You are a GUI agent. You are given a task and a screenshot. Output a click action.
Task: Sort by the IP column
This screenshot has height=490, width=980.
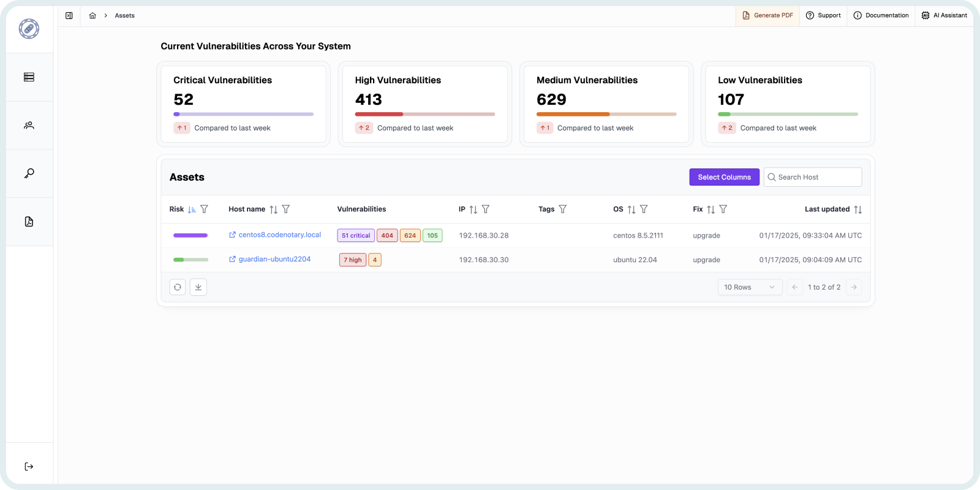click(x=473, y=209)
